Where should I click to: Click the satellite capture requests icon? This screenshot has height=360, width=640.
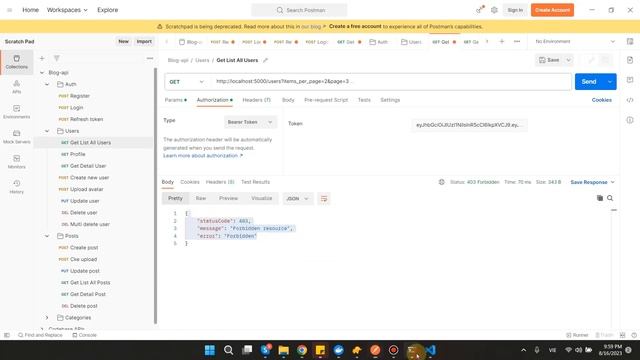480,10
